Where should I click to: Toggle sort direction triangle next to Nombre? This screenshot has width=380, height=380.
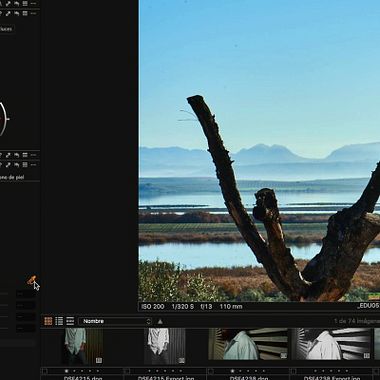click(160, 321)
